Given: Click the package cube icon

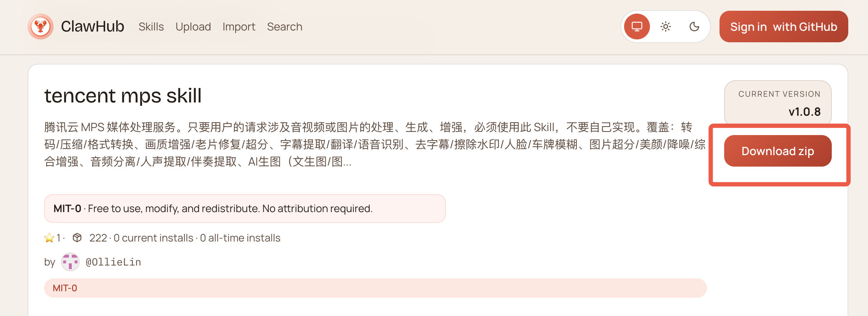Looking at the screenshot, I should (77, 238).
